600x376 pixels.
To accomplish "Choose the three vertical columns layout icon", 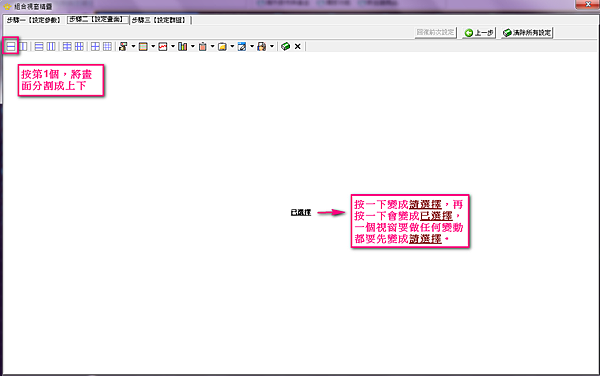I will point(51,47).
